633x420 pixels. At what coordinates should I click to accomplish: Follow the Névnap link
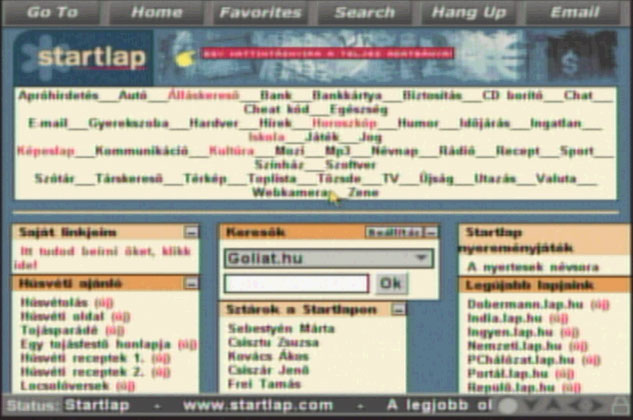pos(394,151)
